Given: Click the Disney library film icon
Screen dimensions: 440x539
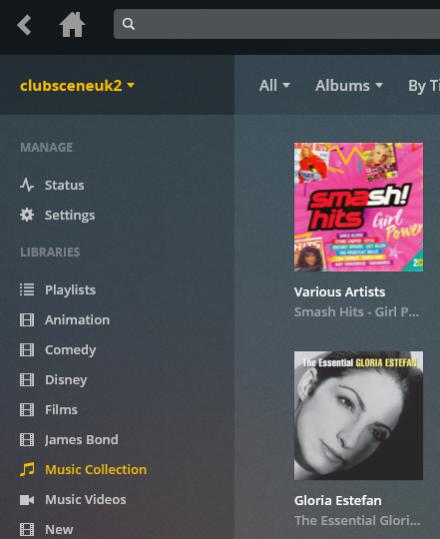Looking at the screenshot, I should click(x=27, y=380).
